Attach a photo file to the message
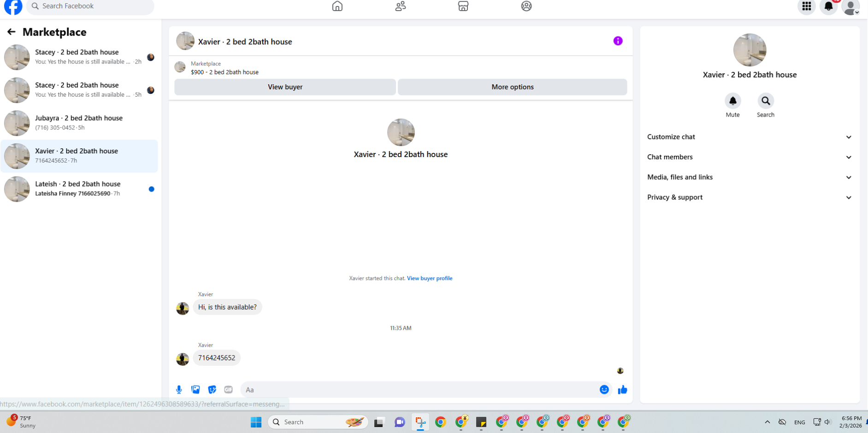Image resolution: width=868 pixels, height=433 pixels. click(x=196, y=390)
